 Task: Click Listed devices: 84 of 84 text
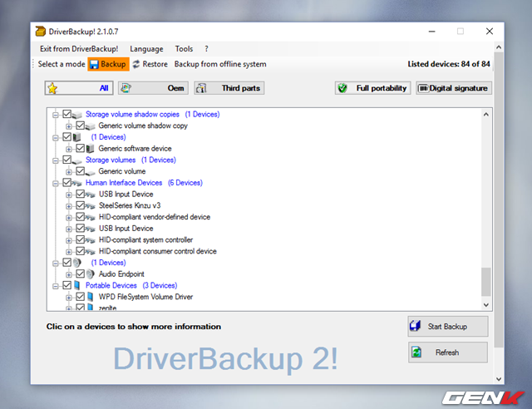pyautogui.click(x=449, y=64)
